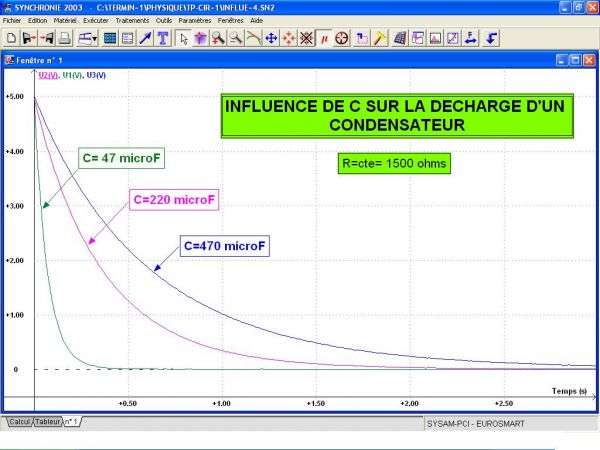Open the Outils menu
The width and height of the screenshot is (600, 450).
tap(164, 20)
